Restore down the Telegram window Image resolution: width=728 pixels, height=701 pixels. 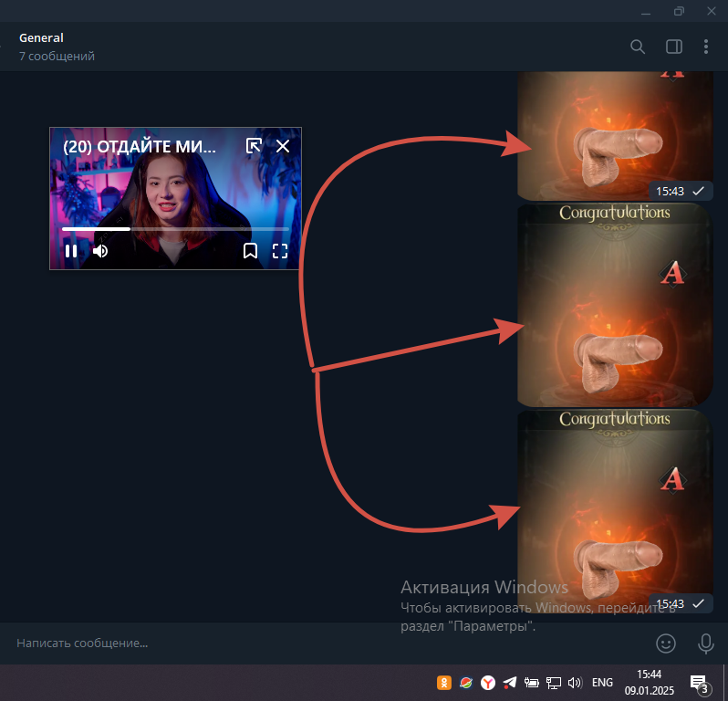[x=679, y=11]
